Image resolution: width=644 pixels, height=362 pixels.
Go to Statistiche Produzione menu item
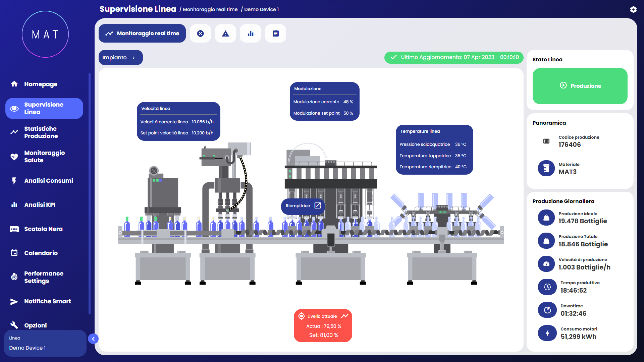tap(41, 132)
